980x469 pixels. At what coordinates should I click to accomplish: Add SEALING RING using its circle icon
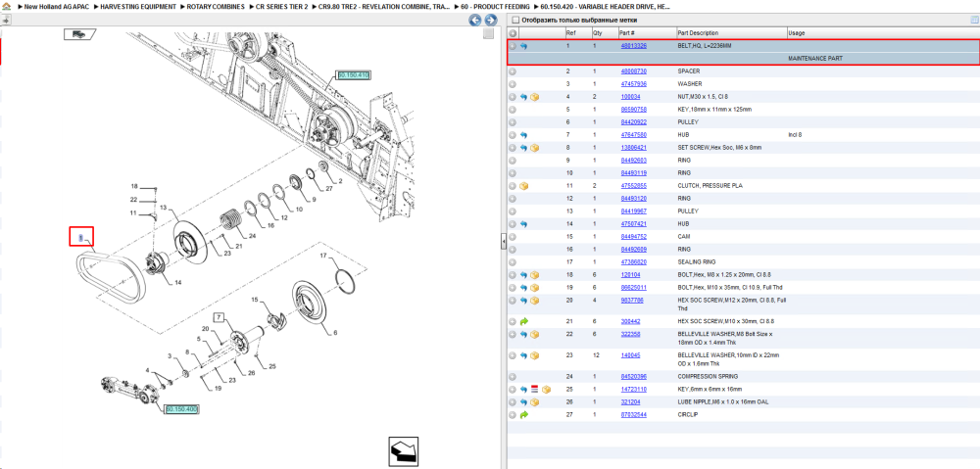click(x=513, y=261)
